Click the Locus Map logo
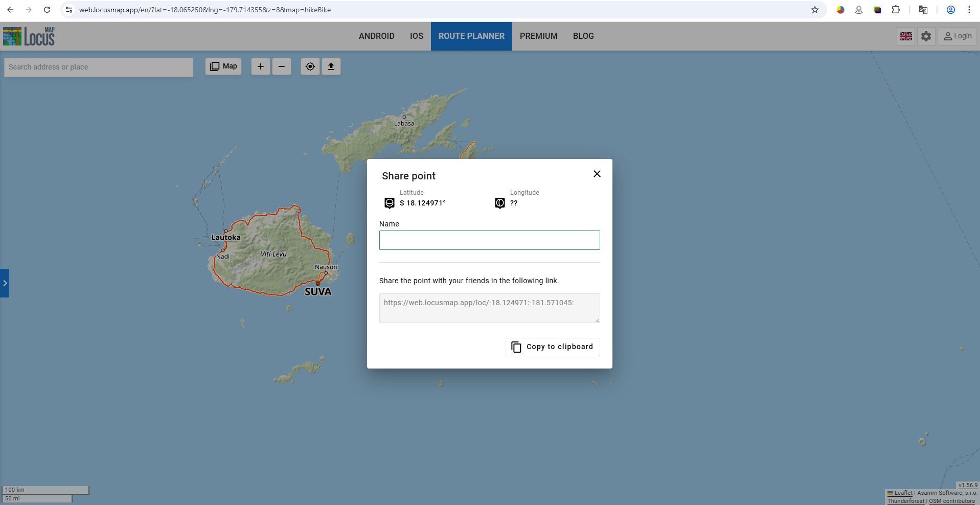This screenshot has height=505, width=980. click(x=29, y=36)
